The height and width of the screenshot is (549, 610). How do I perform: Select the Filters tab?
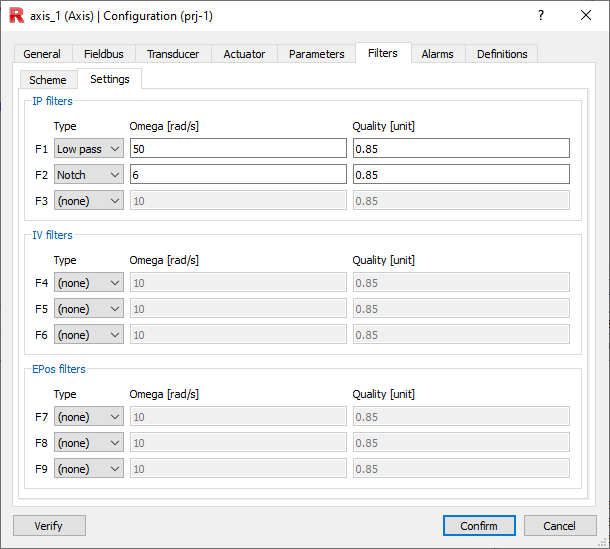[x=383, y=53]
